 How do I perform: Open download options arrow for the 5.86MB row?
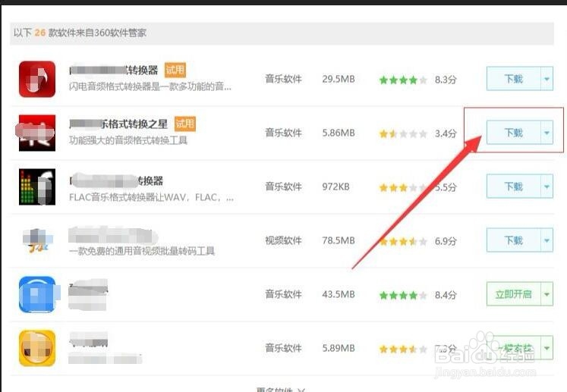pyautogui.click(x=547, y=133)
